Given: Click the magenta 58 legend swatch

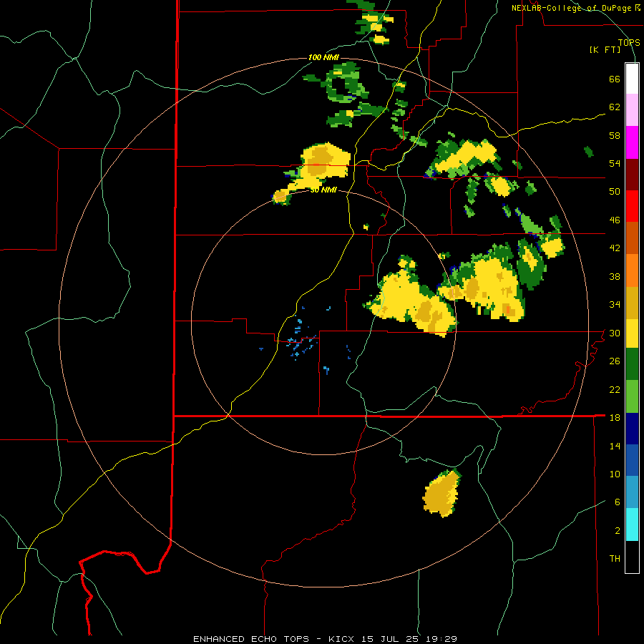Looking at the screenshot, I should click(x=632, y=142).
